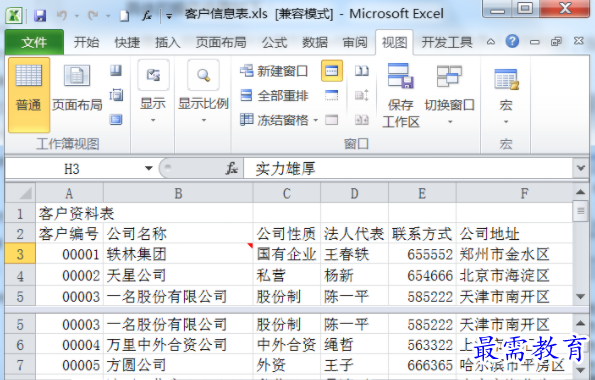Click Synchronous Scrolling icon

pyautogui.click(x=362, y=95)
